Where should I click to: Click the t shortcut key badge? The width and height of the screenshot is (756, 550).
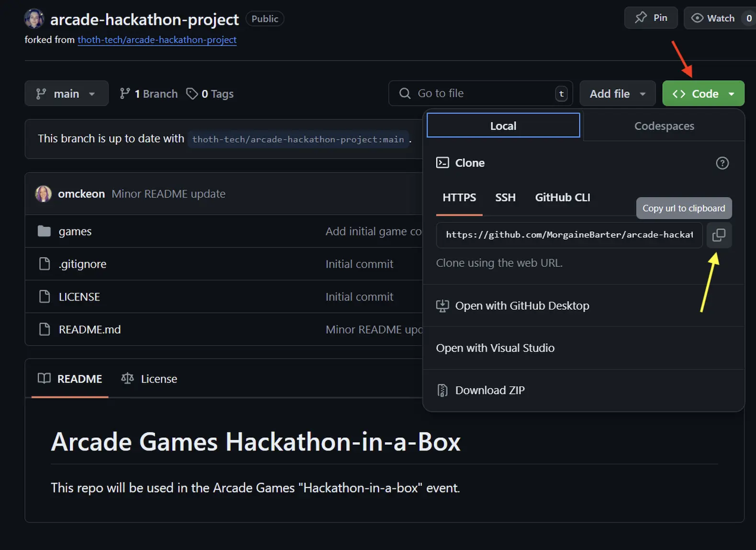pos(562,94)
